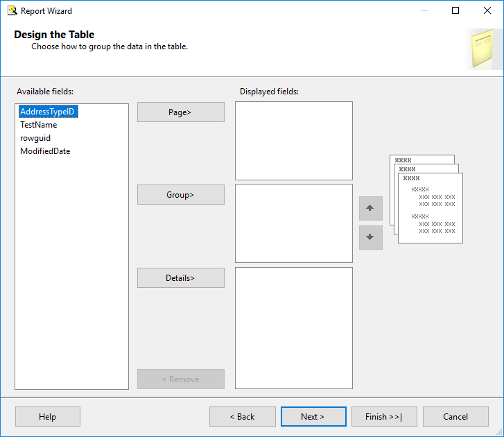Cancel the Report Wizard

click(x=455, y=417)
